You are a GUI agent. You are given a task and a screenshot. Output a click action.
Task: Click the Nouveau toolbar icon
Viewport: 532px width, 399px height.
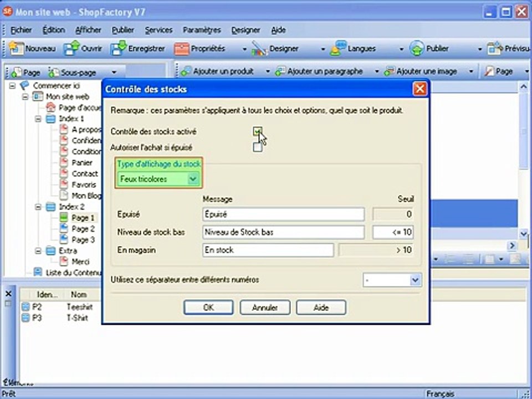(16, 49)
